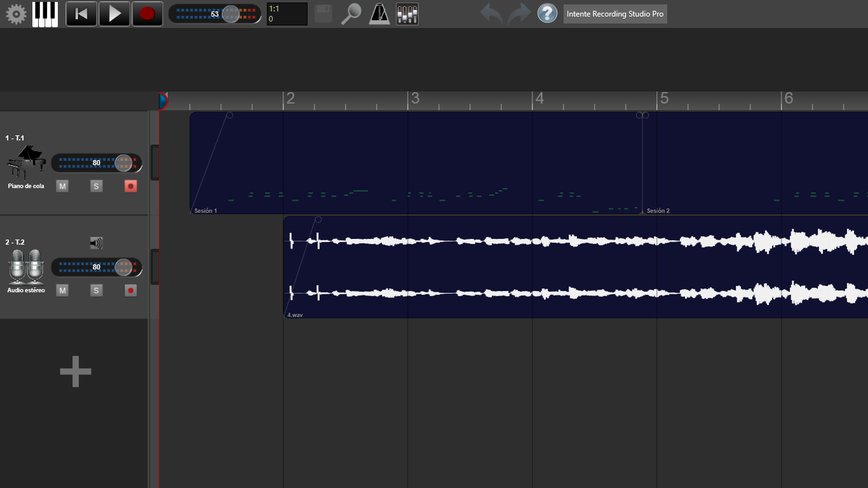Rewind to start of the song
Screen dimensions: 868x488
(x=81, y=14)
